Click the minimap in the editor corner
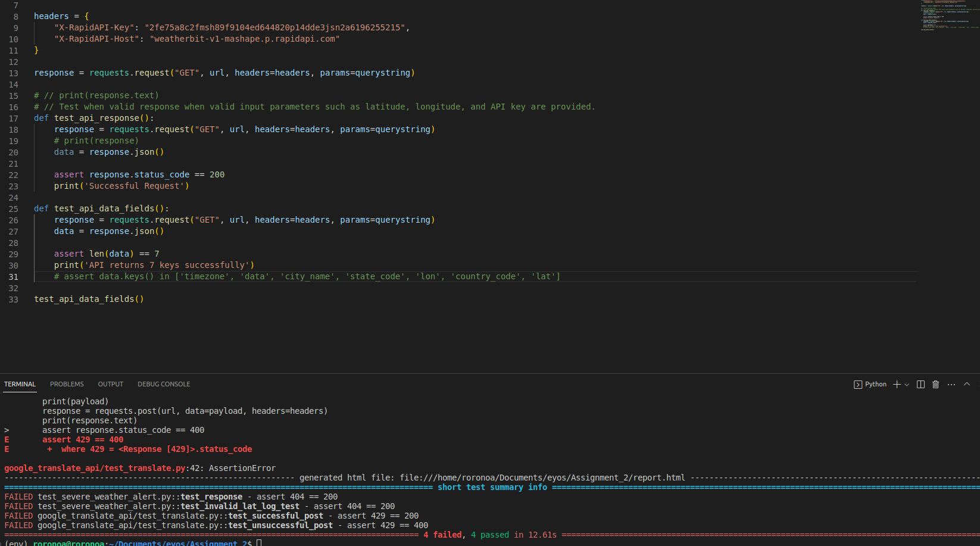This screenshot has width=980, height=546. pyautogui.click(x=950, y=15)
